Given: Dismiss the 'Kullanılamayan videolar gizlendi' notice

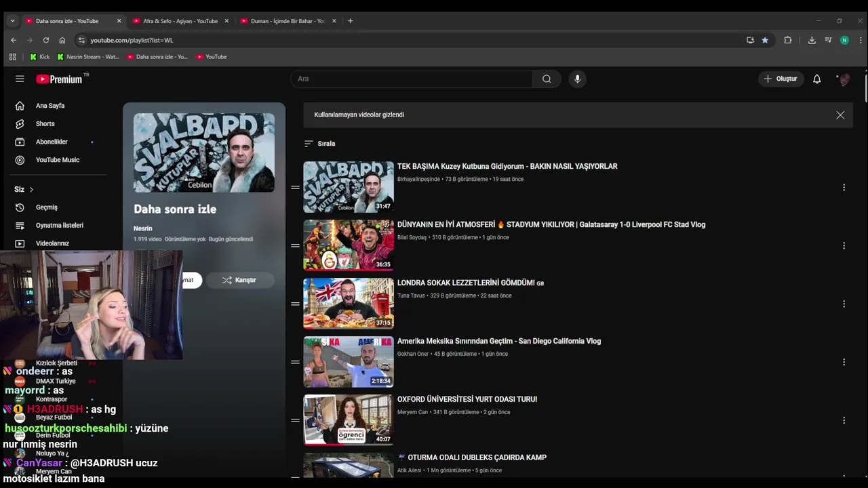Looking at the screenshot, I should pyautogui.click(x=840, y=115).
